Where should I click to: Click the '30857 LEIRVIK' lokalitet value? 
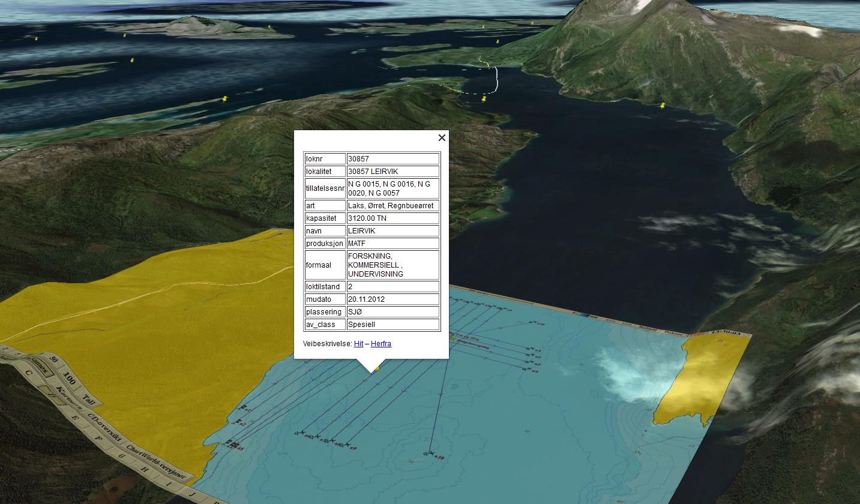coord(393,172)
